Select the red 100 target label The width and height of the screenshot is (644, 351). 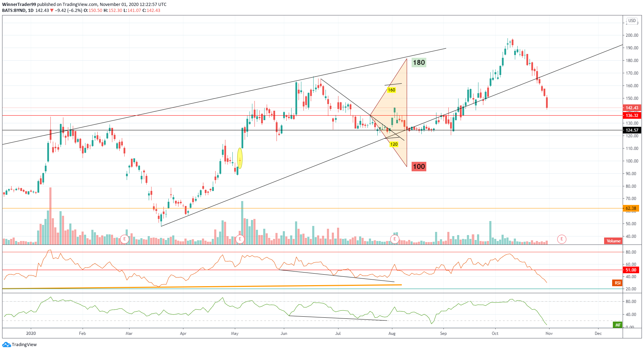pyautogui.click(x=419, y=166)
